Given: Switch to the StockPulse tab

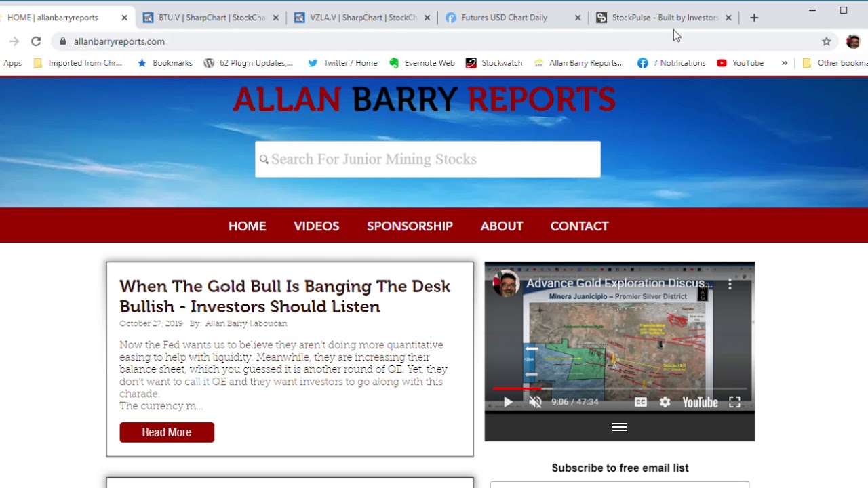Looking at the screenshot, I should [663, 18].
